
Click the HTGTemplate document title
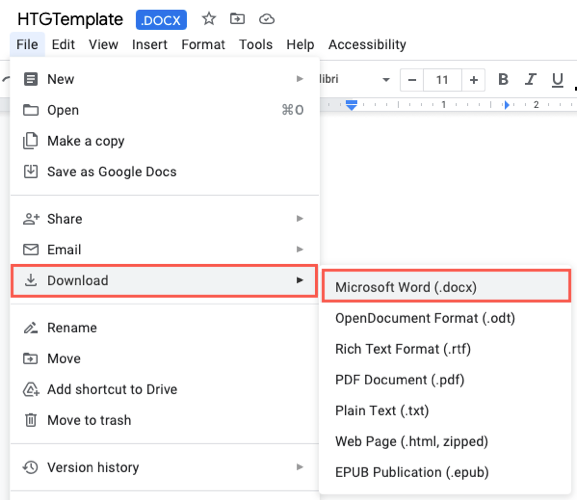coord(70,19)
